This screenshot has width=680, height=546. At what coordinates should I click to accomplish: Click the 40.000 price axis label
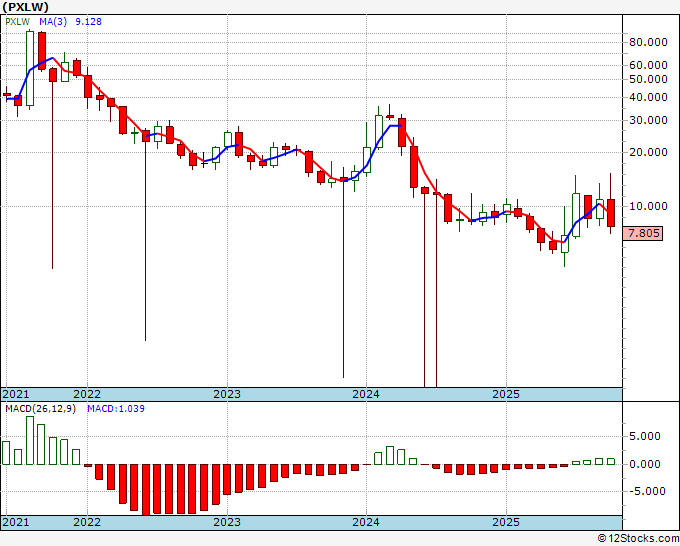coord(648,98)
